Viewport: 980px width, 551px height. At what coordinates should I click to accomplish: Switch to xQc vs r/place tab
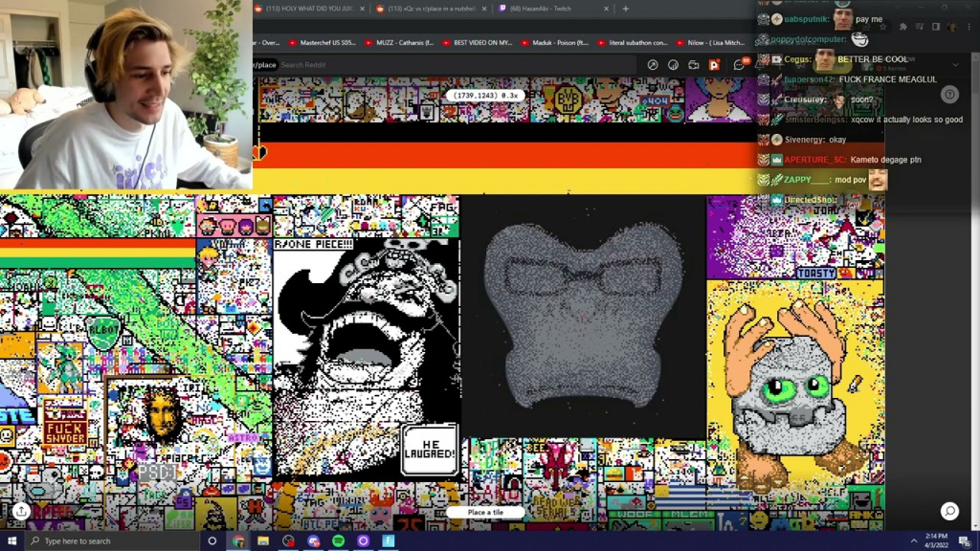[x=432, y=9]
